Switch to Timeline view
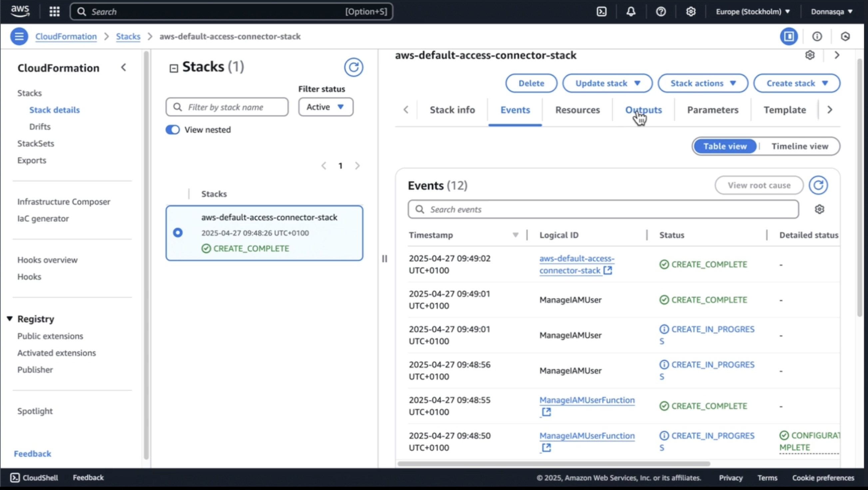 coord(800,146)
